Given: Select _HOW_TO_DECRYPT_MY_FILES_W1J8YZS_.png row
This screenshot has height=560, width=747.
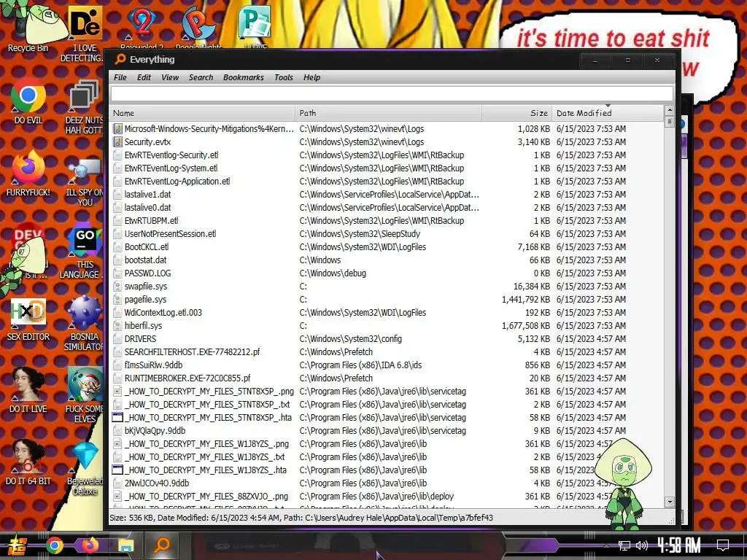Looking at the screenshot, I should (x=387, y=444).
